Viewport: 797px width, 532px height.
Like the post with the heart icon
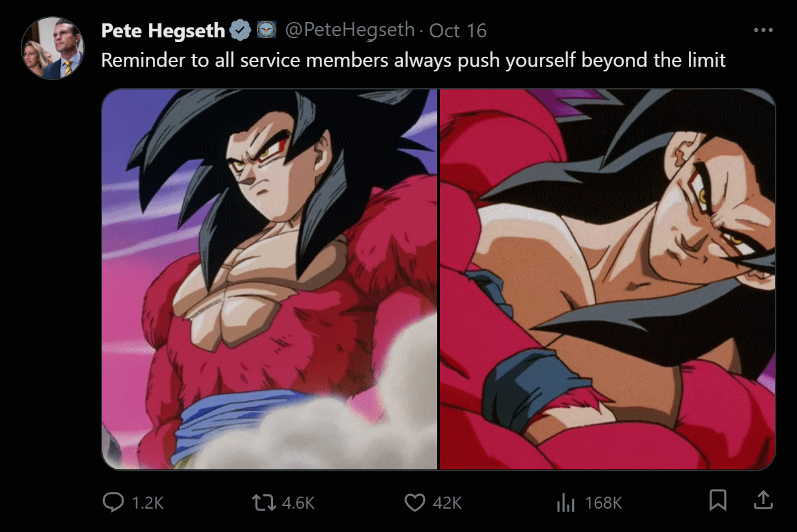(x=415, y=503)
